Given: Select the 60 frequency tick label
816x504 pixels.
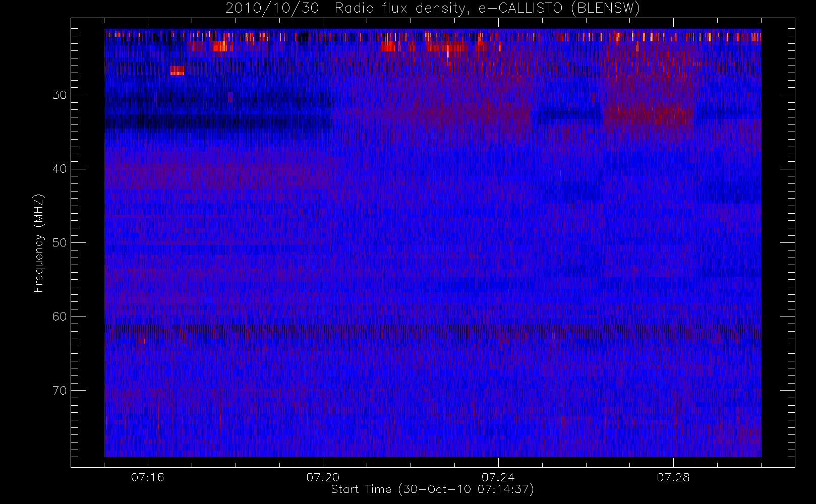Looking at the screenshot, I should pos(60,317).
